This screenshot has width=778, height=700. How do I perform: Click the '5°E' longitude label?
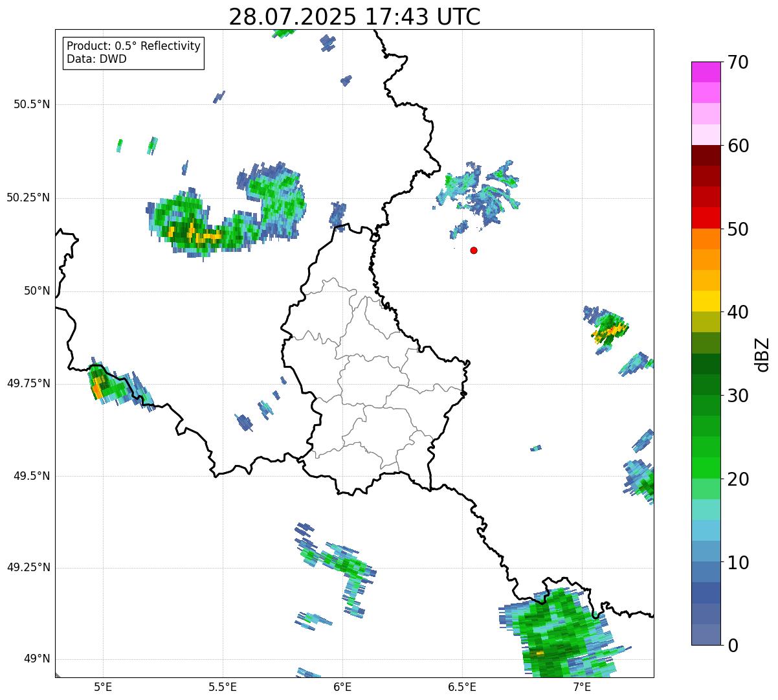(103, 686)
